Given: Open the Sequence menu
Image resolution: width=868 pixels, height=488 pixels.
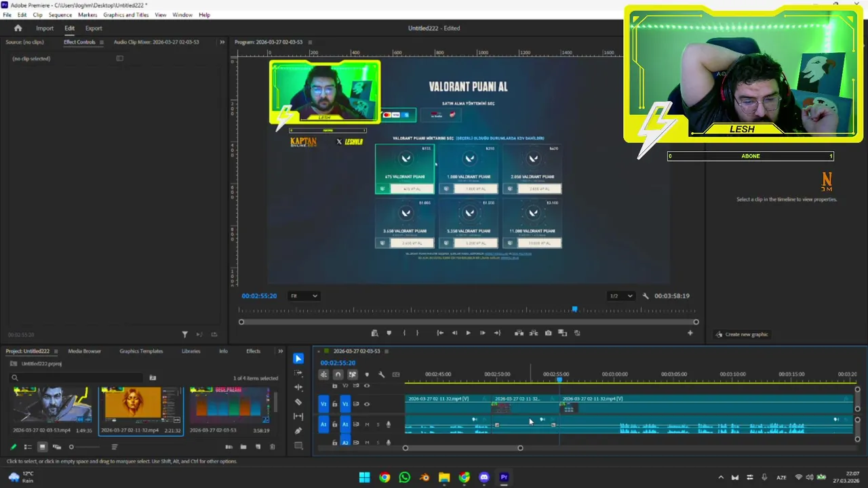Looking at the screenshot, I should 60,15.
